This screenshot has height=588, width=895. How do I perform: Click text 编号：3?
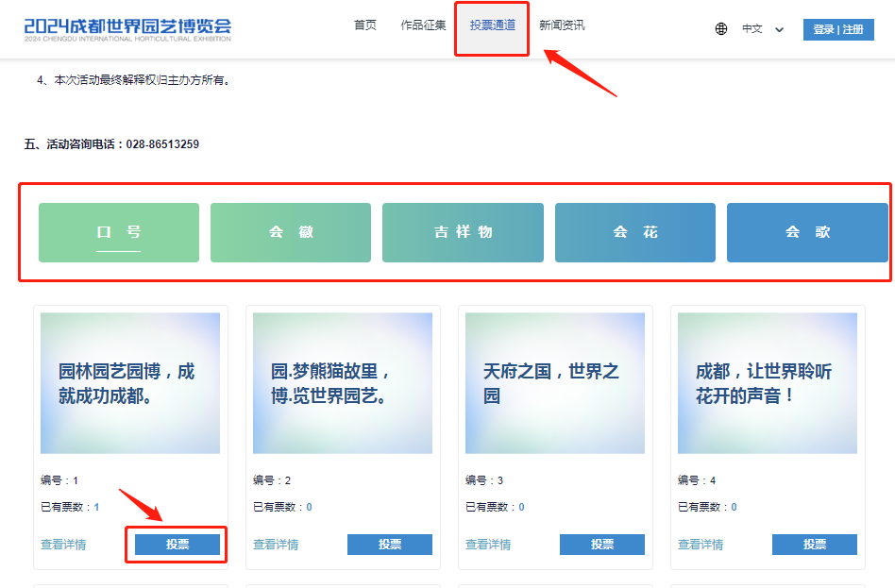point(484,480)
